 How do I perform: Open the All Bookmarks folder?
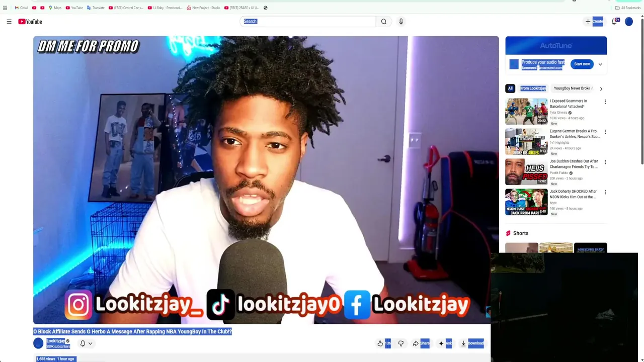click(x=628, y=8)
